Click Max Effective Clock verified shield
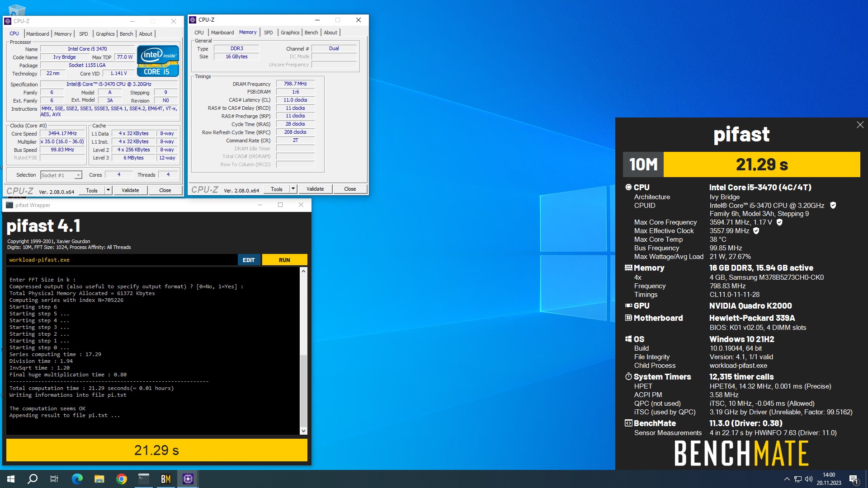 click(x=756, y=231)
